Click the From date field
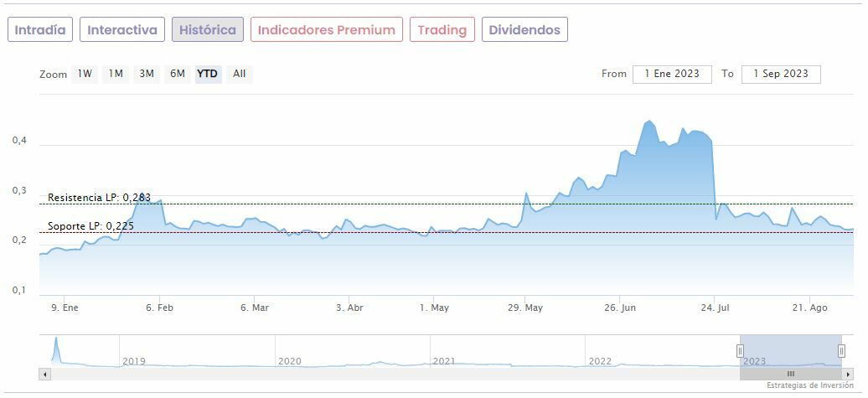 tap(672, 74)
